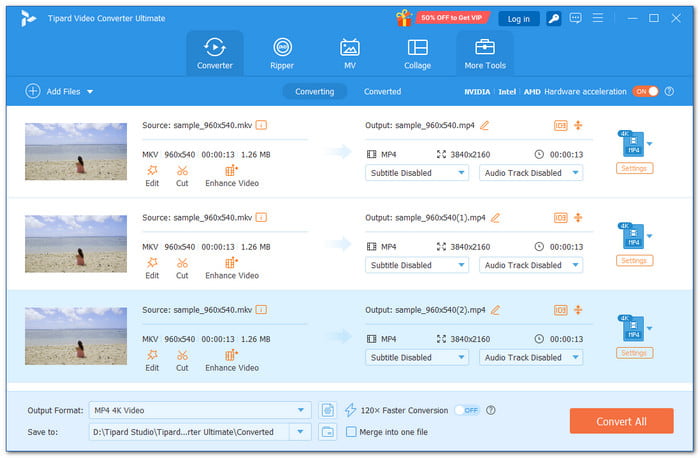Open the MV tab
Viewport: 700px width, 458px height.
[350, 54]
